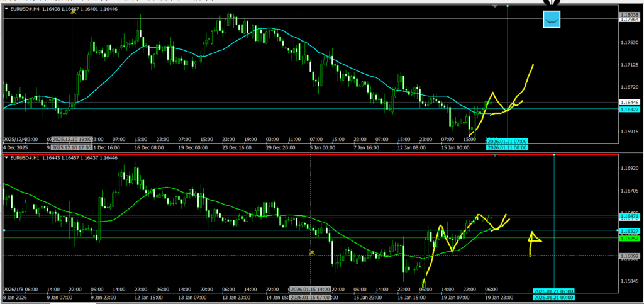Image resolution: width=644 pixels, height=304 pixels.
Task: Select the 1.16446 current price label in H4 chart
Action: 629,102
